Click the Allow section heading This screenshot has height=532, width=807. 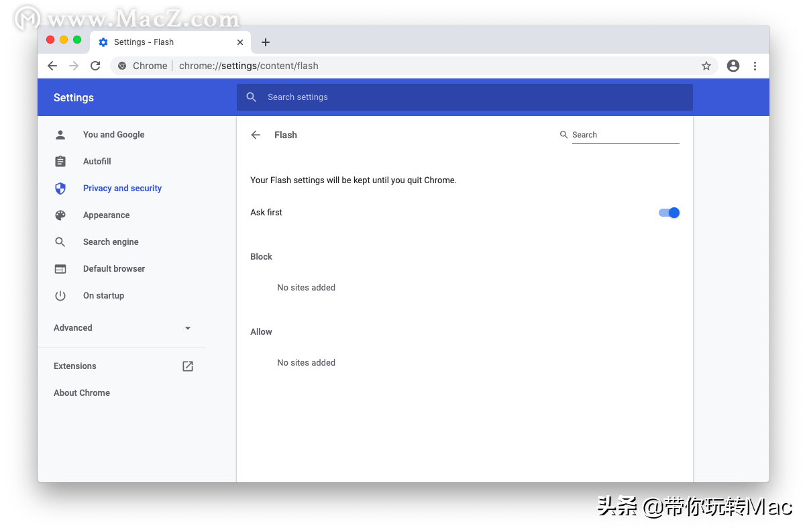click(x=261, y=332)
